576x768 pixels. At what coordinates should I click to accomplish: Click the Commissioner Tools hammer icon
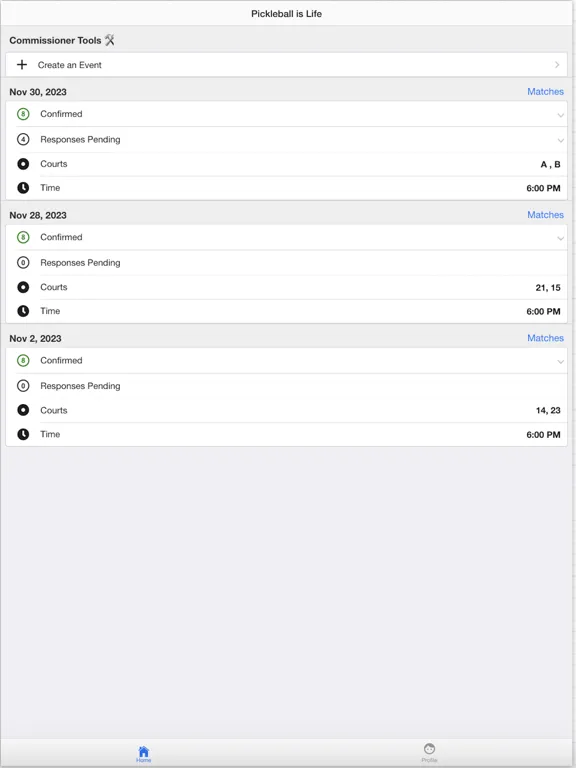(x=110, y=40)
